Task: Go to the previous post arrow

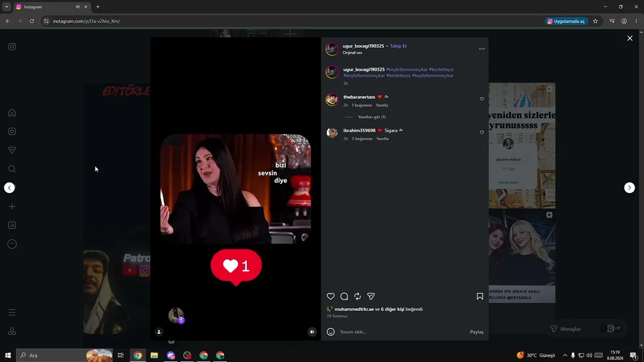Action: tap(10, 188)
